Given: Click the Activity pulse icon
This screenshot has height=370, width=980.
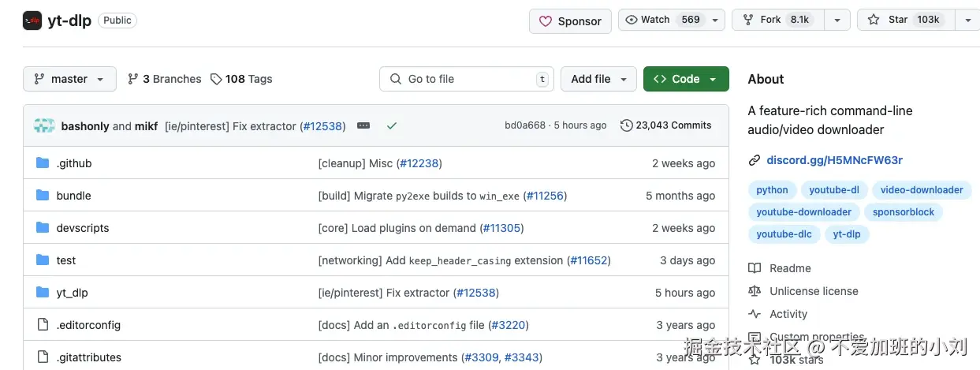Looking at the screenshot, I should click(755, 314).
